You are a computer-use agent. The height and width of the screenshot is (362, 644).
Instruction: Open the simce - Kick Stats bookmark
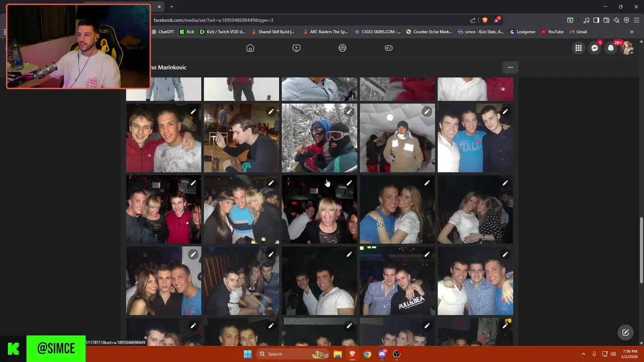(x=480, y=32)
